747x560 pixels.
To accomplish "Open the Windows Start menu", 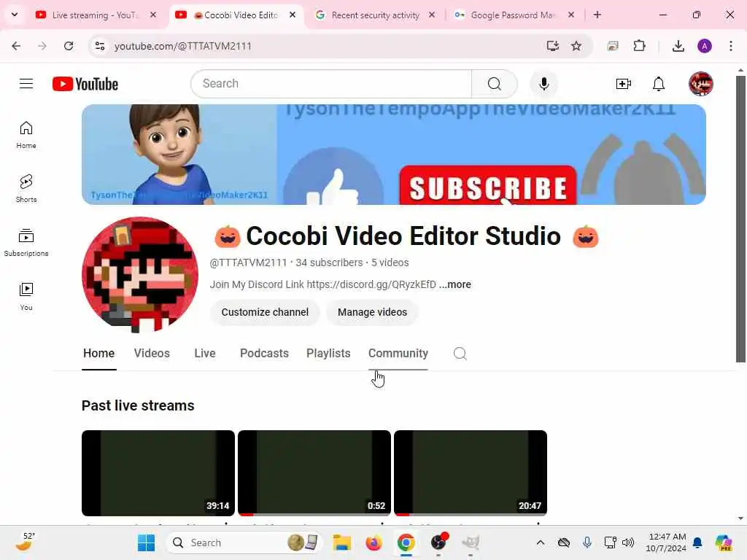I will click(146, 542).
